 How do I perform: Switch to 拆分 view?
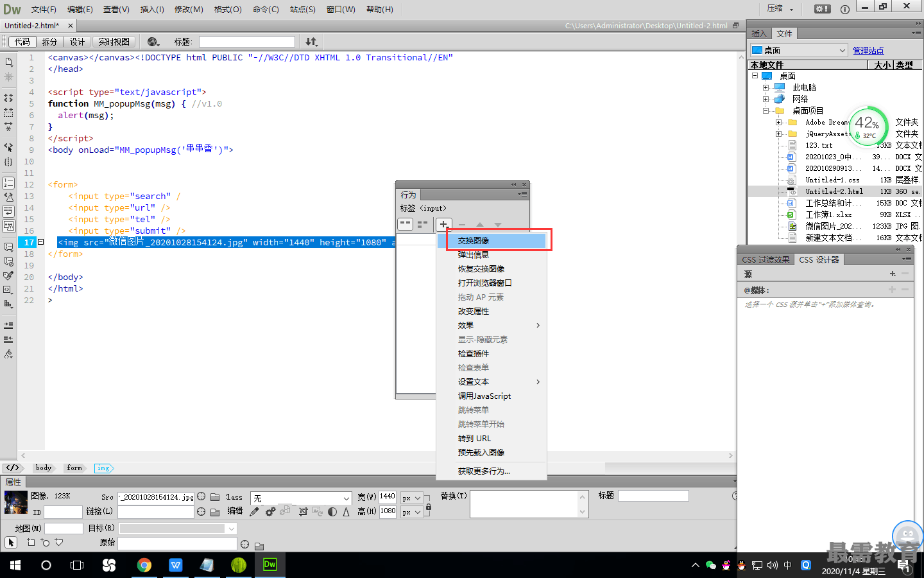[x=49, y=42]
